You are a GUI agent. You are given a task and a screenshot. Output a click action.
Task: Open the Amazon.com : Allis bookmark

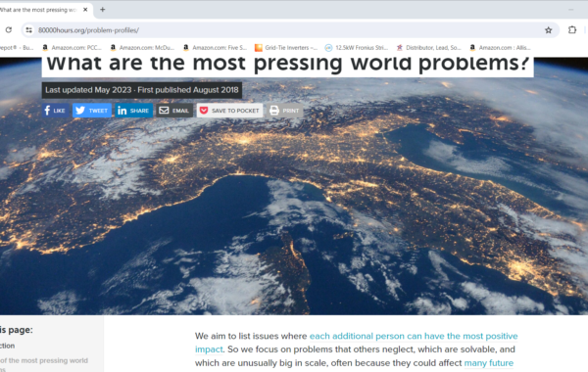click(500, 48)
